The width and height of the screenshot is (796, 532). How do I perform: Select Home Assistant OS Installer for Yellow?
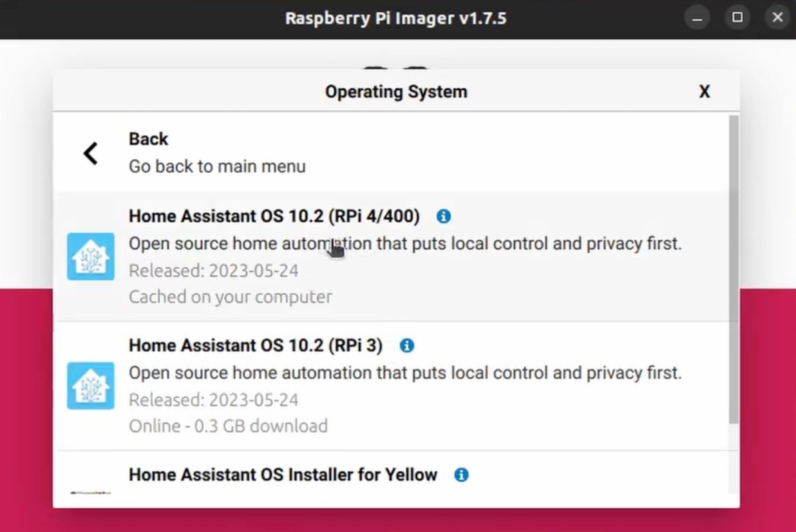283,475
